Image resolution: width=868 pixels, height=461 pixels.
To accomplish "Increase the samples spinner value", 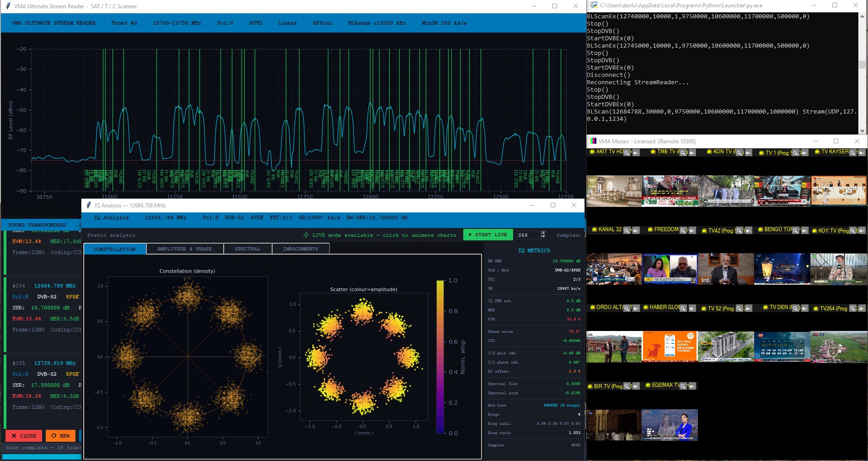I will (x=543, y=233).
